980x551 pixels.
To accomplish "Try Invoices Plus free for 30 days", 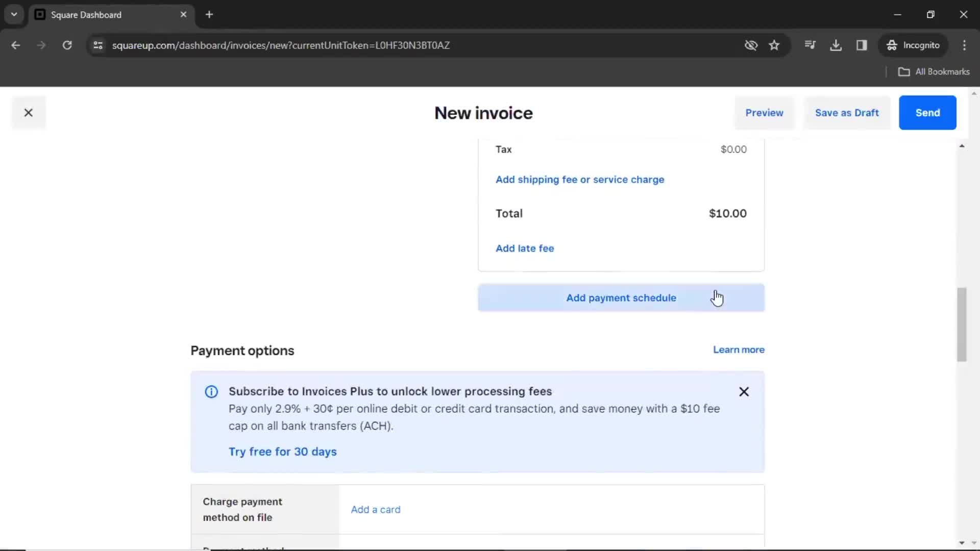I will pyautogui.click(x=282, y=452).
